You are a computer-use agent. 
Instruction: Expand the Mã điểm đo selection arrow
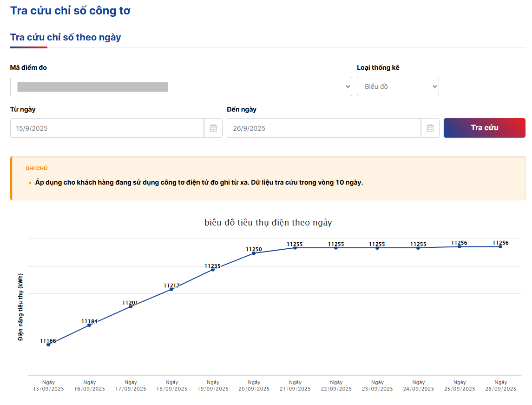(x=347, y=86)
